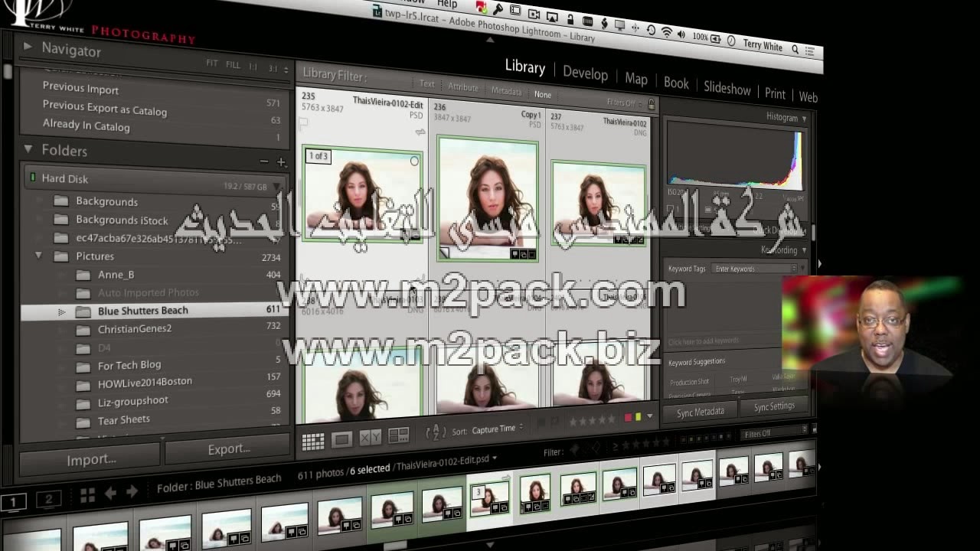980x551 pixels.
Task: Open toolbar options triangle after color labels
Action: pyautogui.click(x=650, y=417)
